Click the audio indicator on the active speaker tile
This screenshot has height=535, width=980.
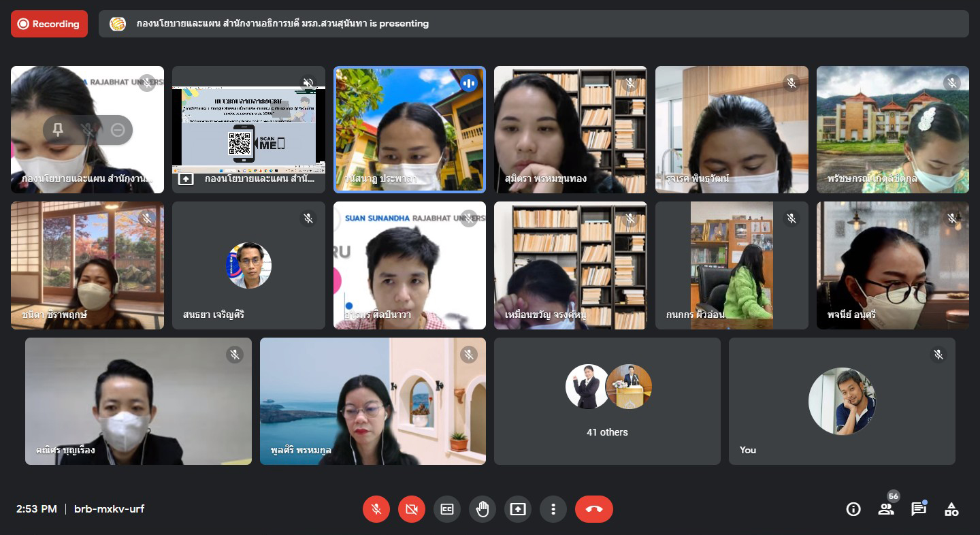point(468,83)
